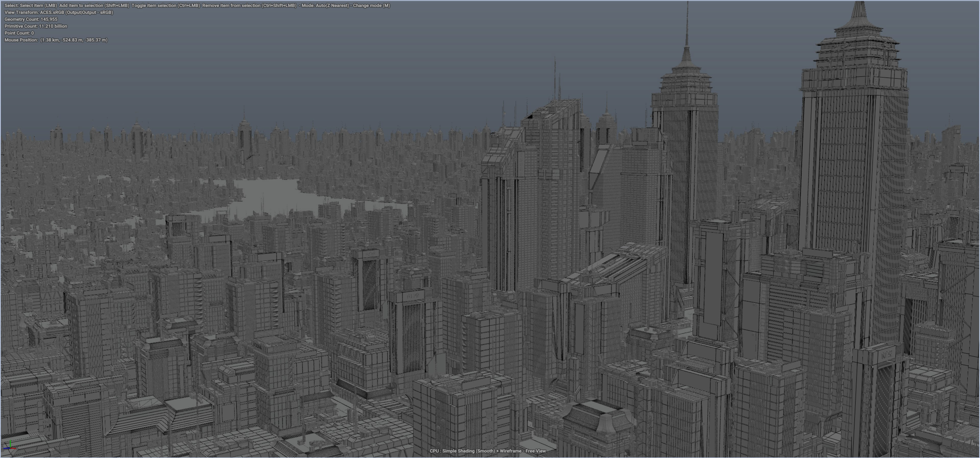Click the Geometry Count readout

[x=31, y=19]
